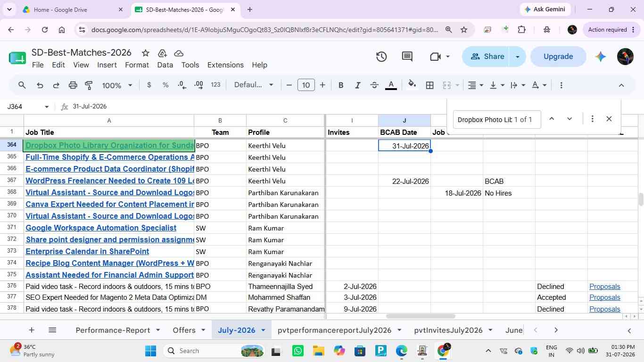Open the July-2026 sheet tab arrow
Viewport: 644px width, 362px height.
pyautogui.click(x=263, y=330)
